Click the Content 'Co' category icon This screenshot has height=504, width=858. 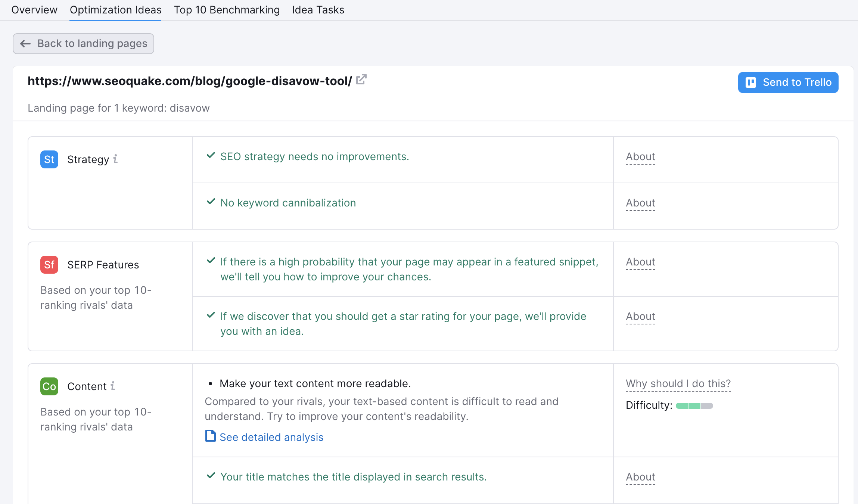(49, 387)
